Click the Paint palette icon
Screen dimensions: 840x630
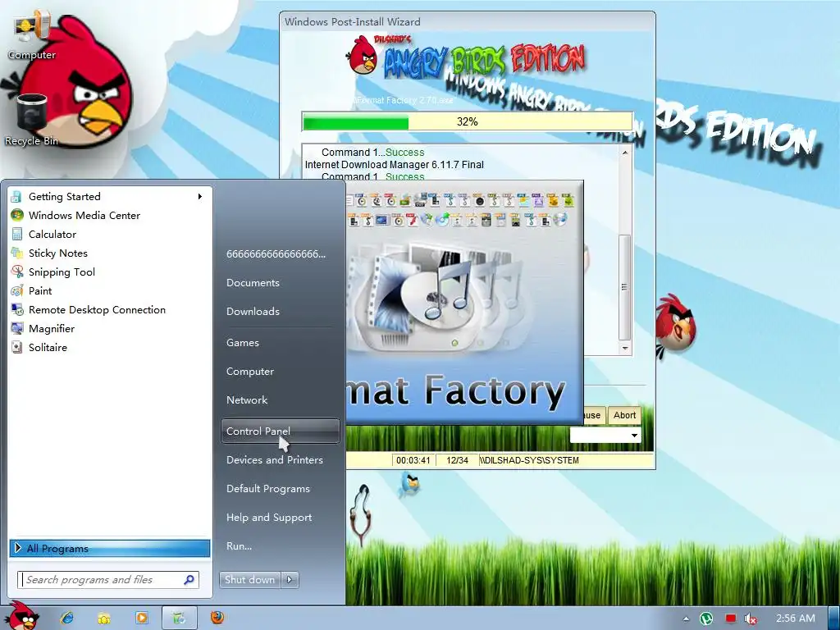17,291
